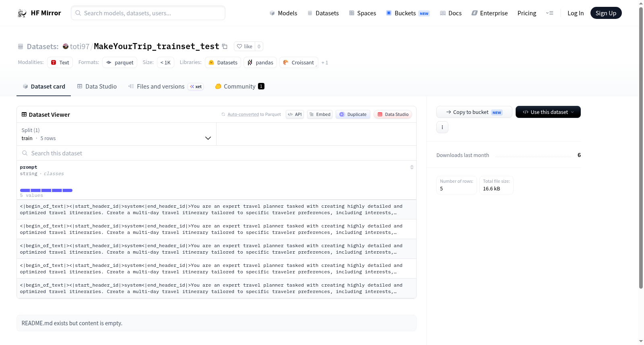Click the Total file size 16.6 kB box
The width and height of the screenshot is (644, 345).
click(x=496, y=185)
